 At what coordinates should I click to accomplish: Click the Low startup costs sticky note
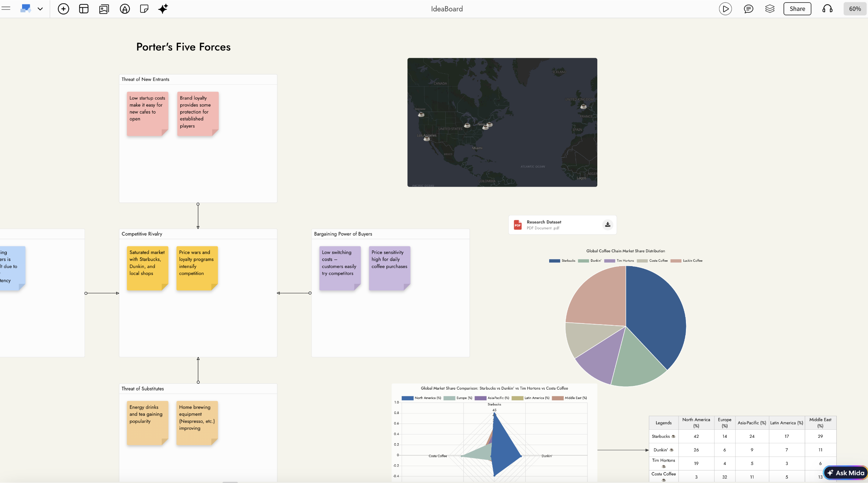[x=147, y=114]
